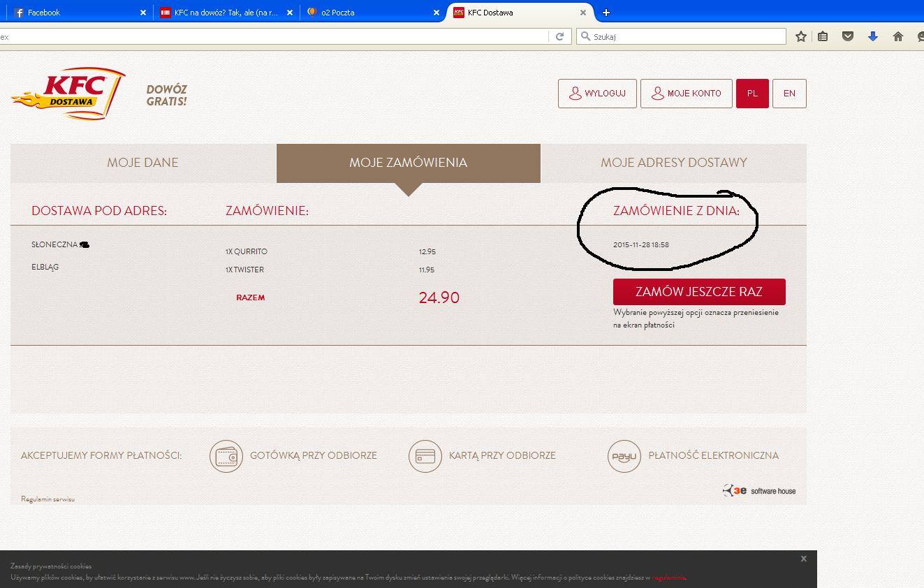Click the 1X QURRITO order item

(x=247, y=251)
